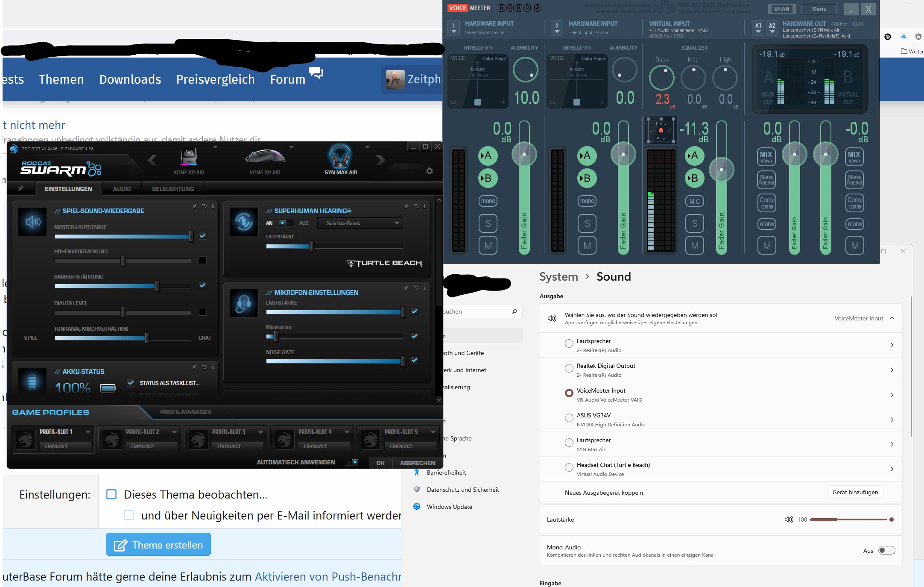Enable Mix down on bus A
Screen dimensions: 924x587
point(766,157)
